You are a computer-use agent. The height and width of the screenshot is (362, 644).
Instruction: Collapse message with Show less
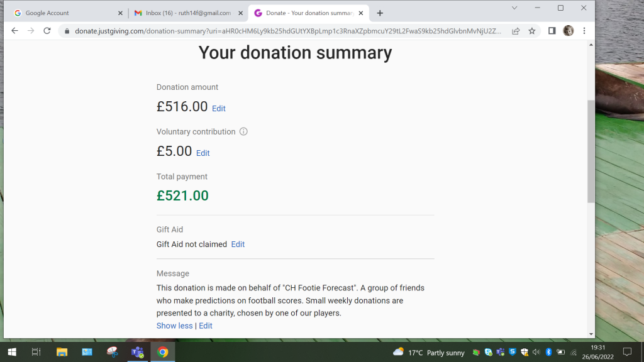(174, 326)
